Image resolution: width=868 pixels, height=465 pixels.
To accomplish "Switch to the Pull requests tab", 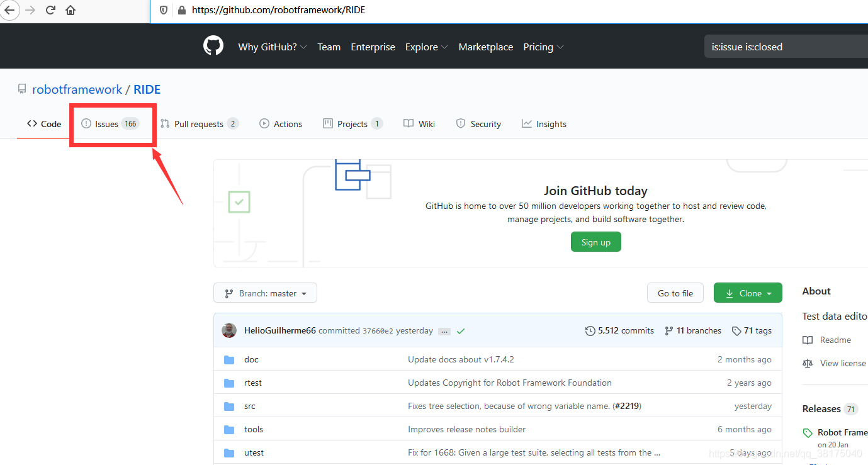I will pos(199,124).
